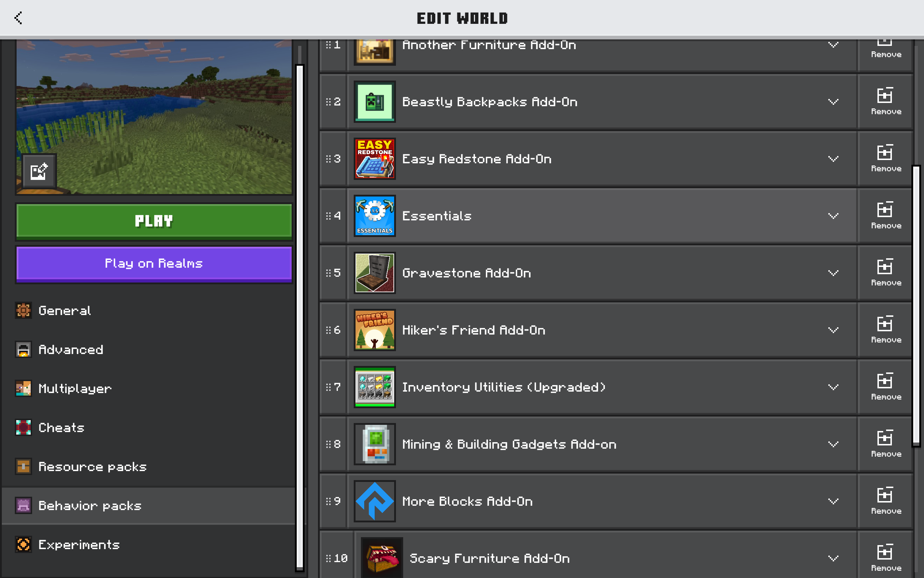
Task: Click the "Hiker's Friend Add-On" pack name
Action: pos(474,330)
